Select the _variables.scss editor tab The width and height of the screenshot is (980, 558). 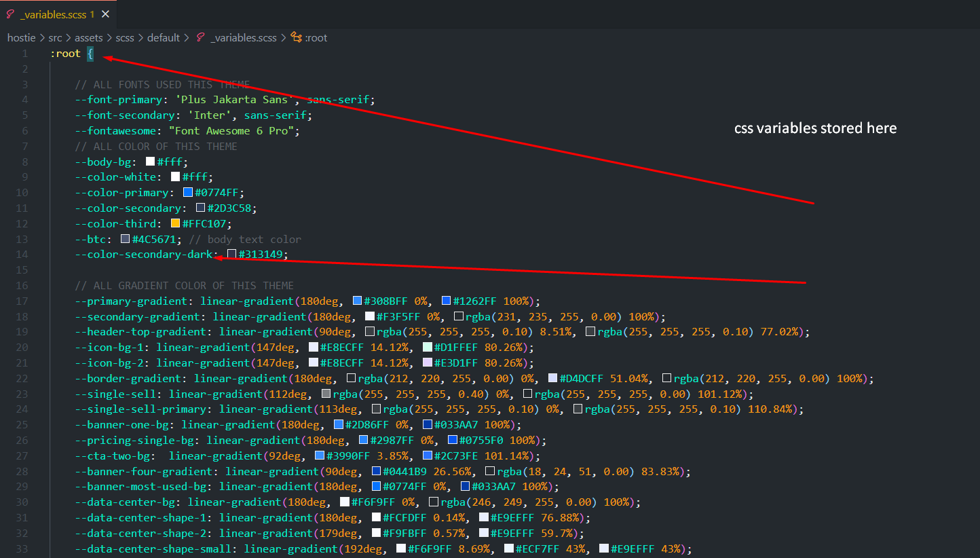point(58,14)
